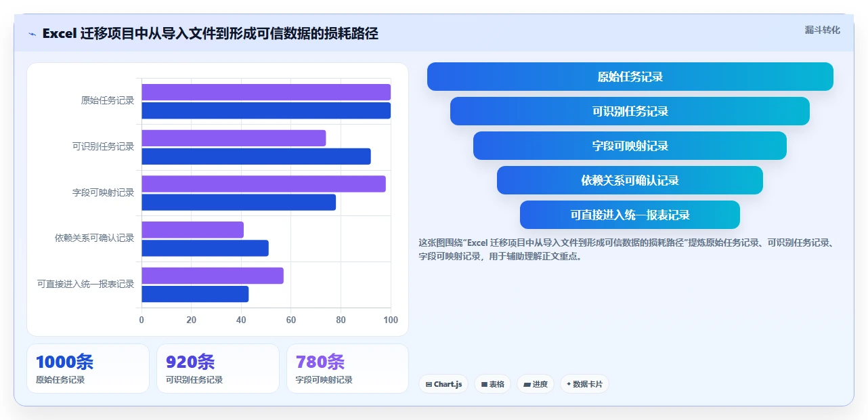868x420 pixels.
Task: Select the 原始任务记录 funnel stage
Action: pos(630,77)
